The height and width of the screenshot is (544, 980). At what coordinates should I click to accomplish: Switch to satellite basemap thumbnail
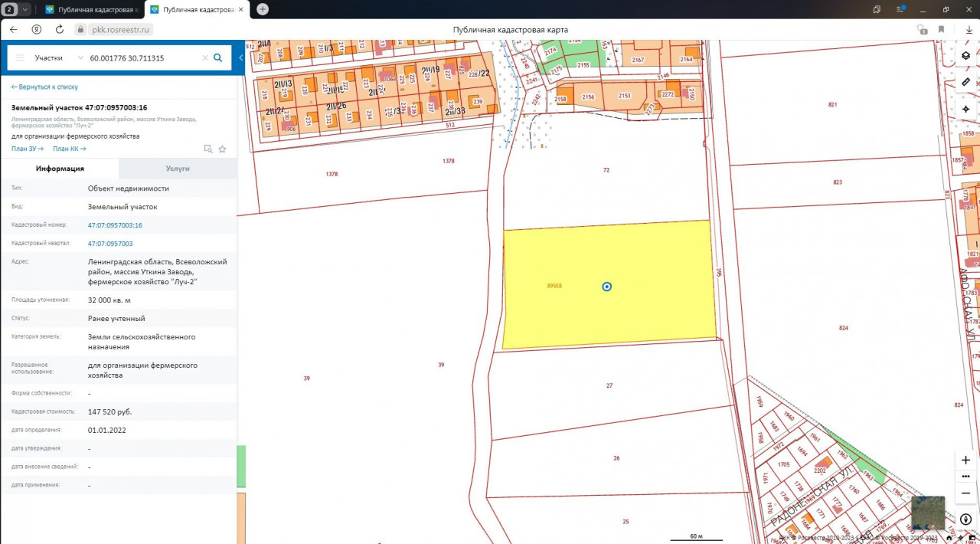[927, 513]
